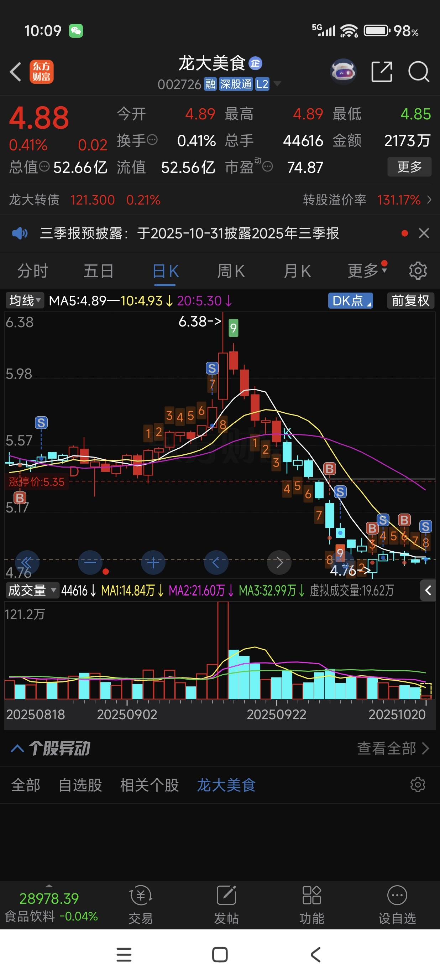This screenshot has width=440, height=980.
Task: Zoom out chart with minus button
Action: pyautogui.click(x=90, y=563)
